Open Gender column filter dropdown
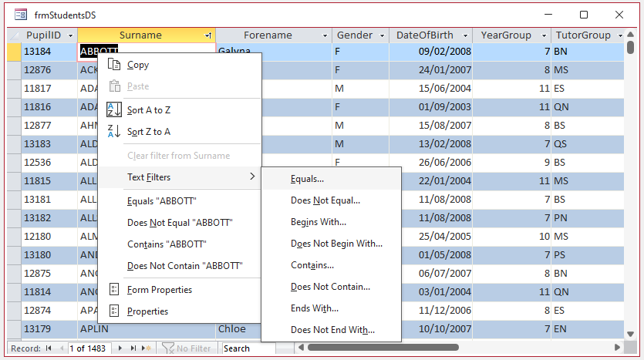This screenshot has width=644, height=360. (x=382, y=35)
